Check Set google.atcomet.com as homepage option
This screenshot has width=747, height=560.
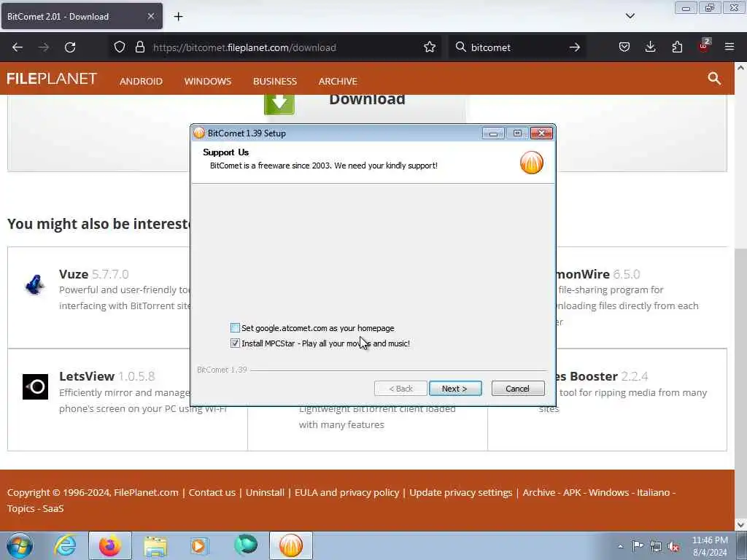(x=235, y=328)
